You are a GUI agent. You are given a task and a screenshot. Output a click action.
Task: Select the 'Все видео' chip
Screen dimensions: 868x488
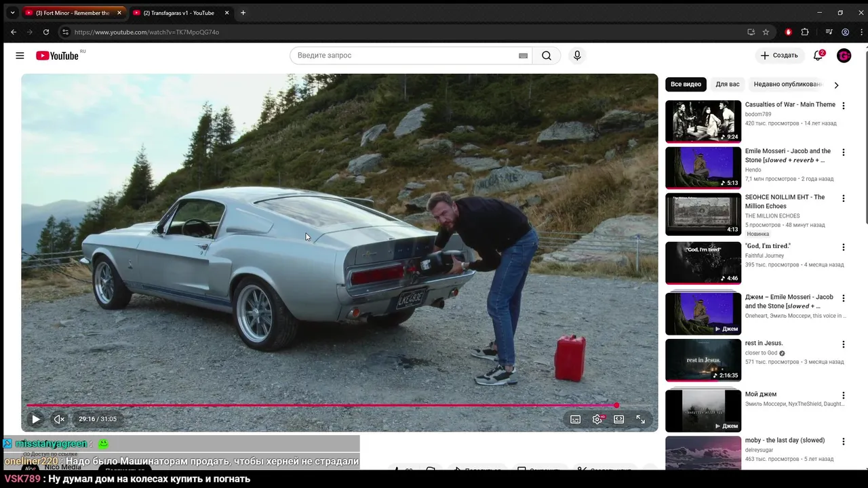point(686,84)
